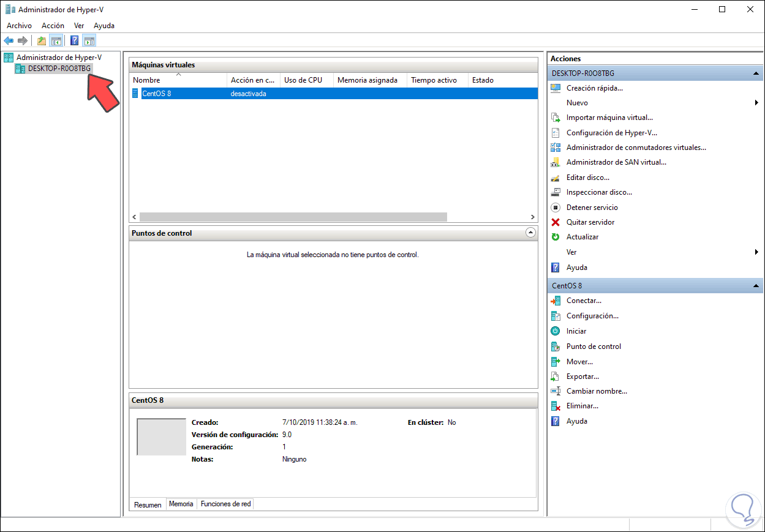Click the horizontal scrollbar thumb in Máquinas virtuales
Image resolution: width=765 pixels, height=532 pixels.
coord(293,217)
